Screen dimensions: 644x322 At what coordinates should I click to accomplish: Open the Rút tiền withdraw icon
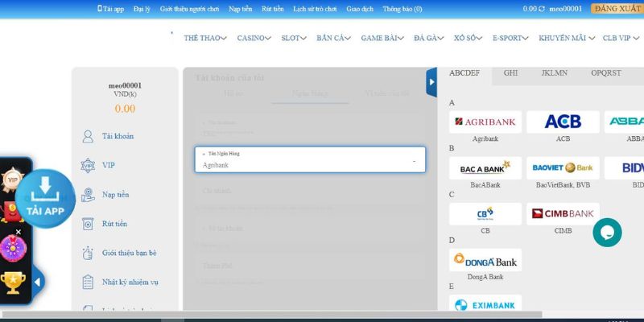(x=88, y=224)
